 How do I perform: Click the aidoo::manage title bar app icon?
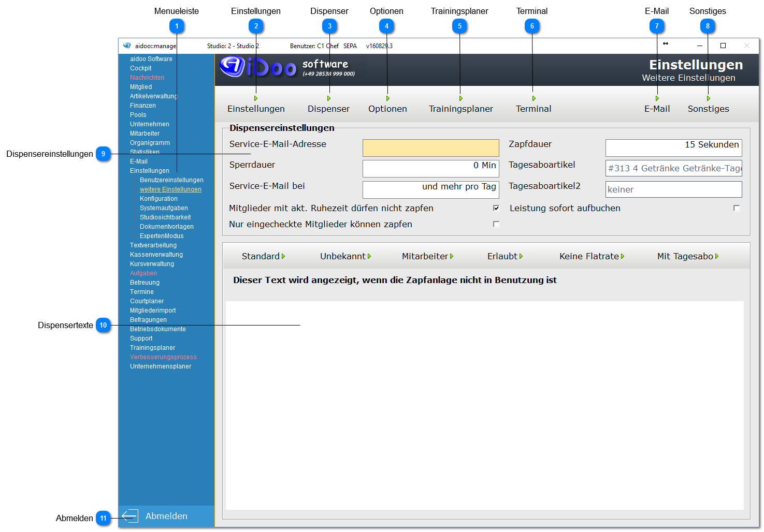click(127, 46)
